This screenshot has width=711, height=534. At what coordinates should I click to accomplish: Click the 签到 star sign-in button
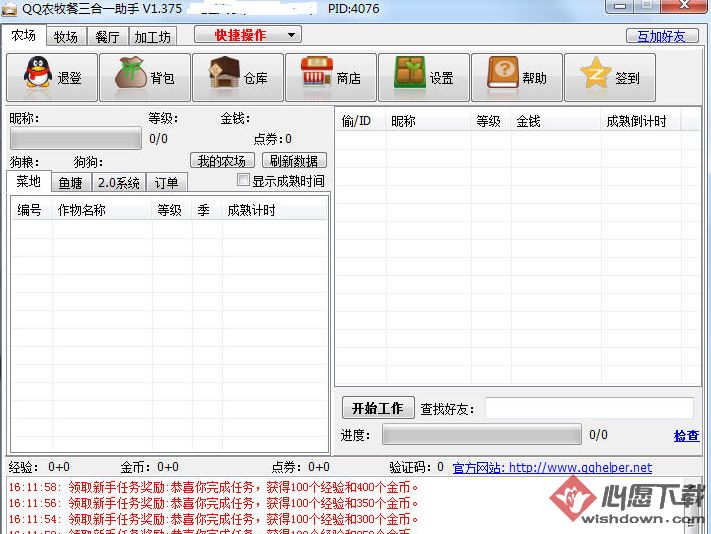[x=610, y=78]
